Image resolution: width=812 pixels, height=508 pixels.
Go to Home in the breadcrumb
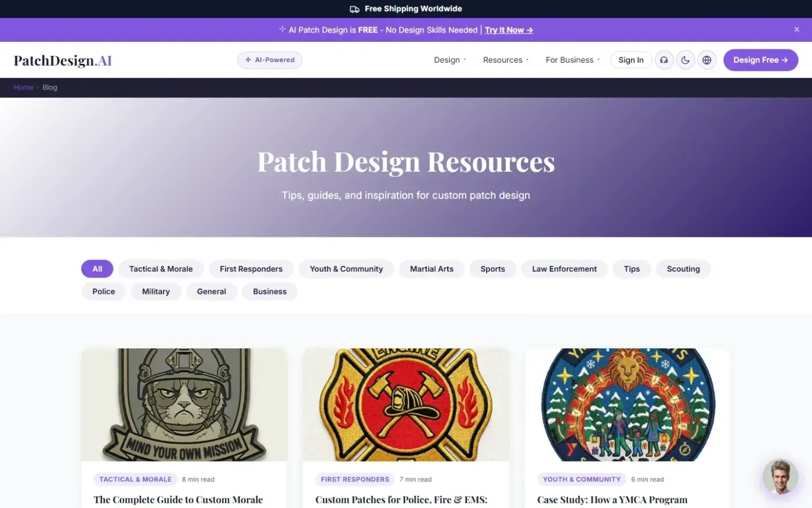pyautogui.click(x=23, y=88)
